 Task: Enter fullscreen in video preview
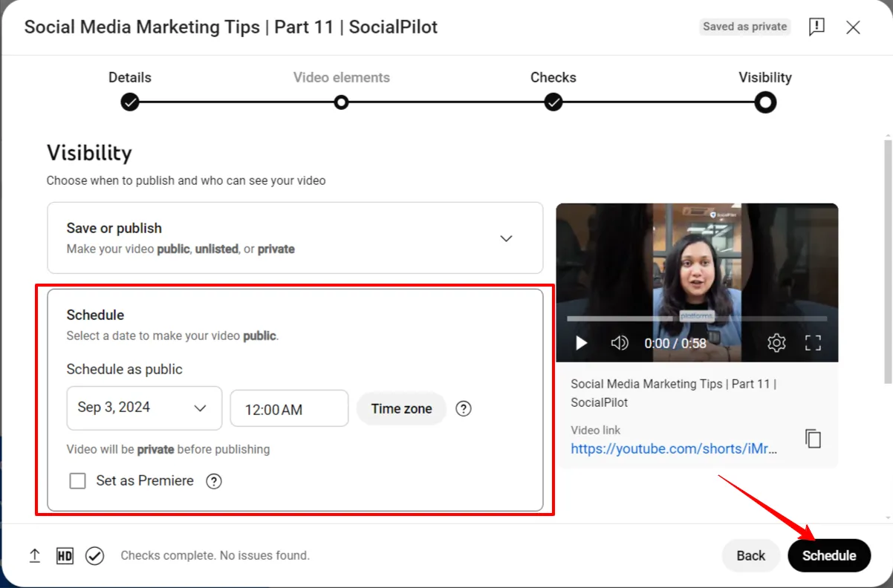click(814, 343)
